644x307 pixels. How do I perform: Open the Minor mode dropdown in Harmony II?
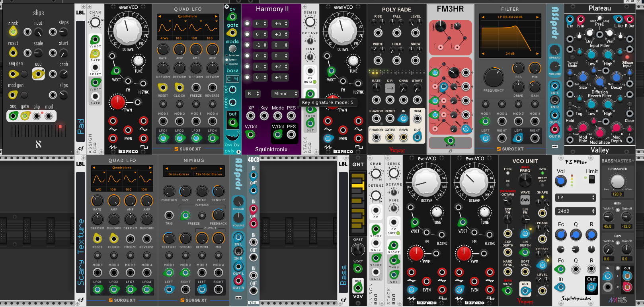pos(285,94)
